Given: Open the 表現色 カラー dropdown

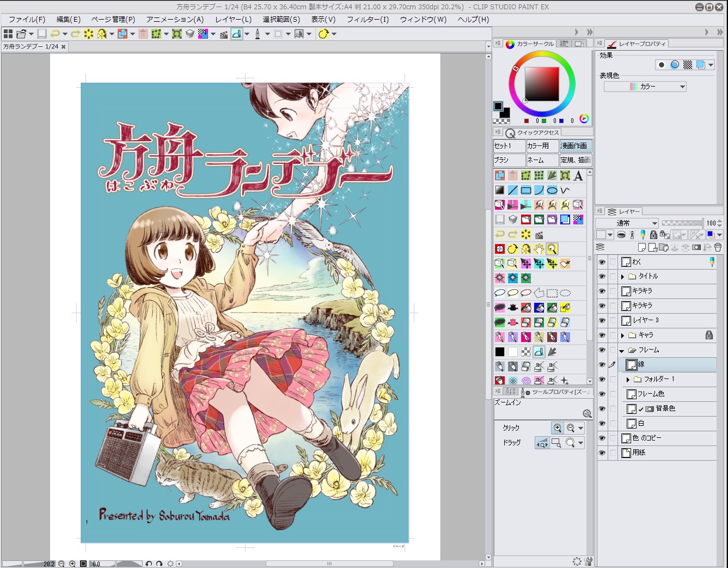Looking at the screenshot, I should (645, 87).
